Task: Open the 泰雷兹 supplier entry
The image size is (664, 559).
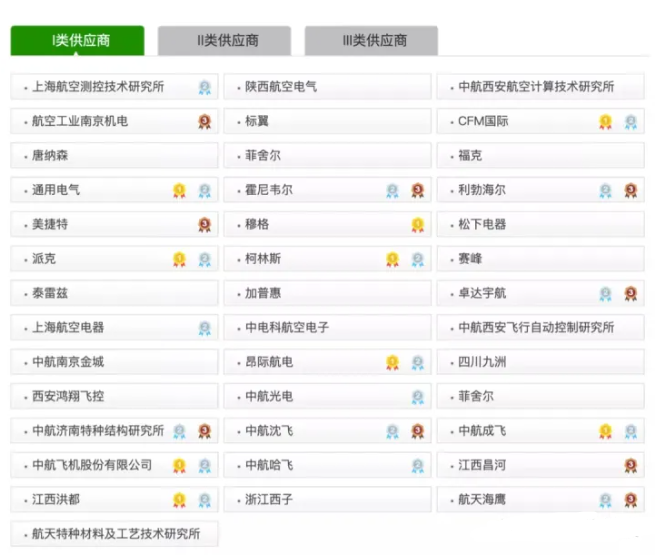Action: 114,293
